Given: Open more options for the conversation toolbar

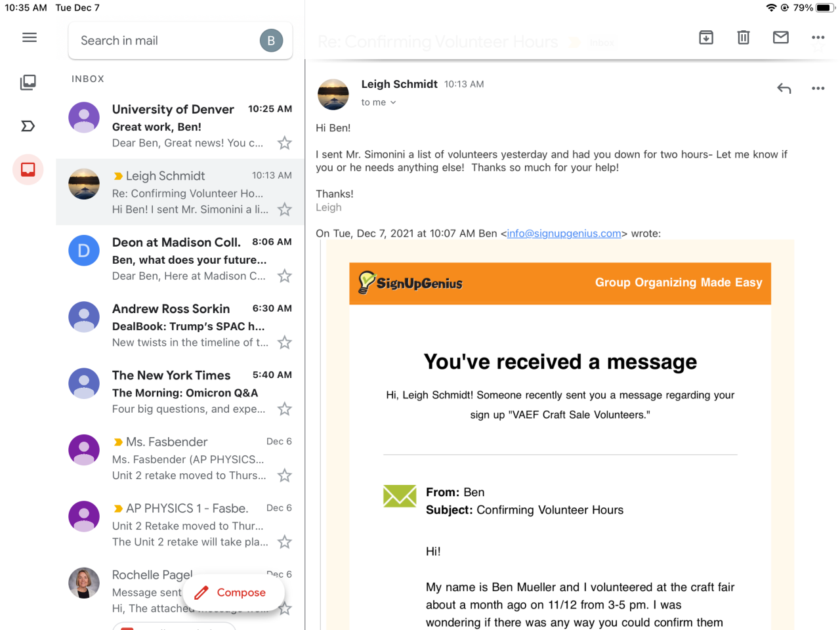Looking at the screenshot, I should click(818, 37).
